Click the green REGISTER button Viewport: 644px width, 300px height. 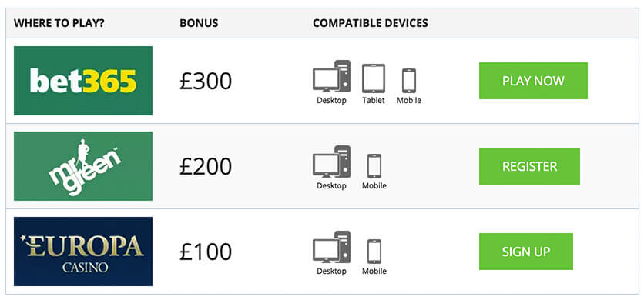click(529, 166)
